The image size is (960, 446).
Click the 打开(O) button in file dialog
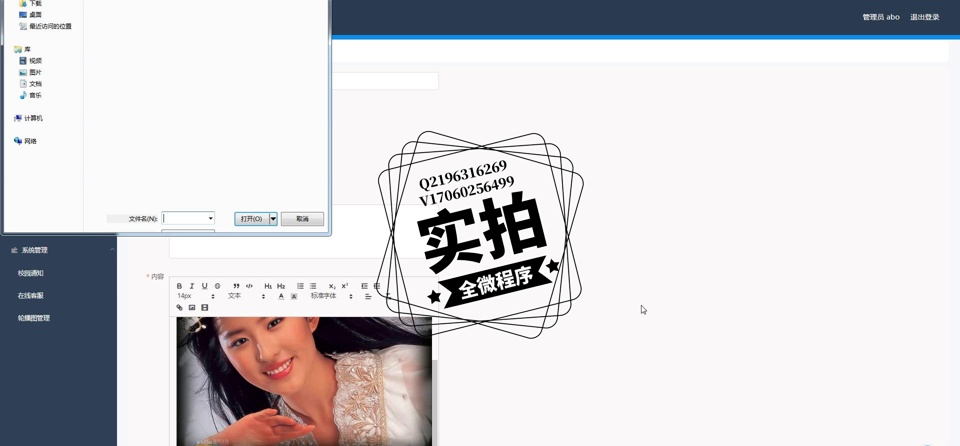coord(252,219)
